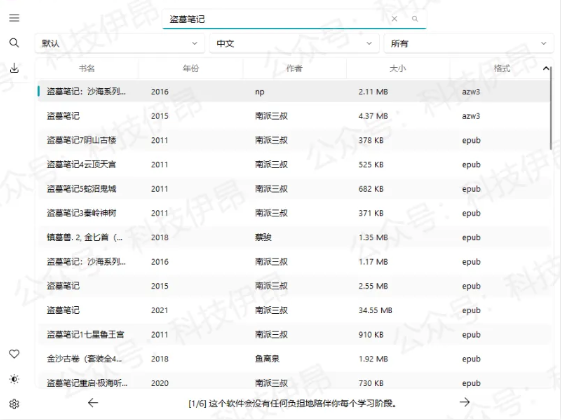Expand the 中文 language dropdown
Viewport: 561px width, 420px height.
[294, 43]
